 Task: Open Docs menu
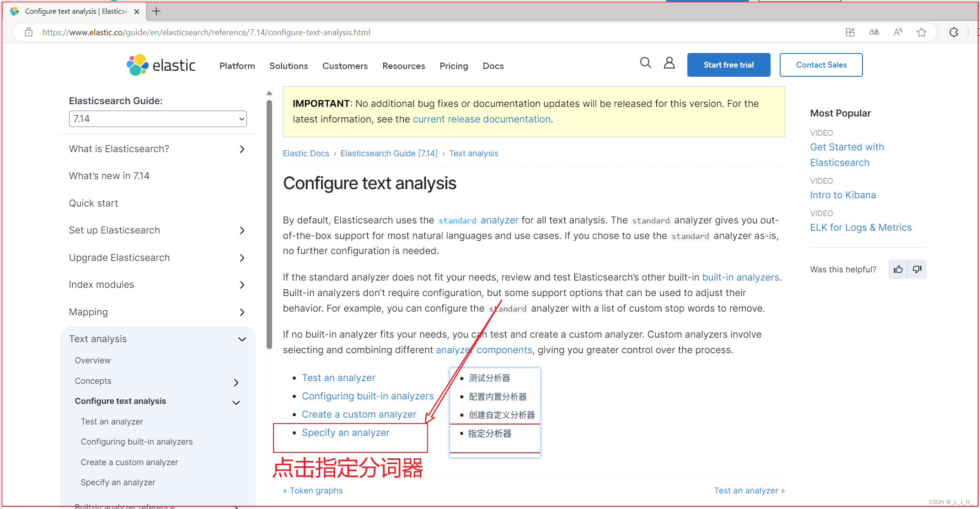pos(493,66)
